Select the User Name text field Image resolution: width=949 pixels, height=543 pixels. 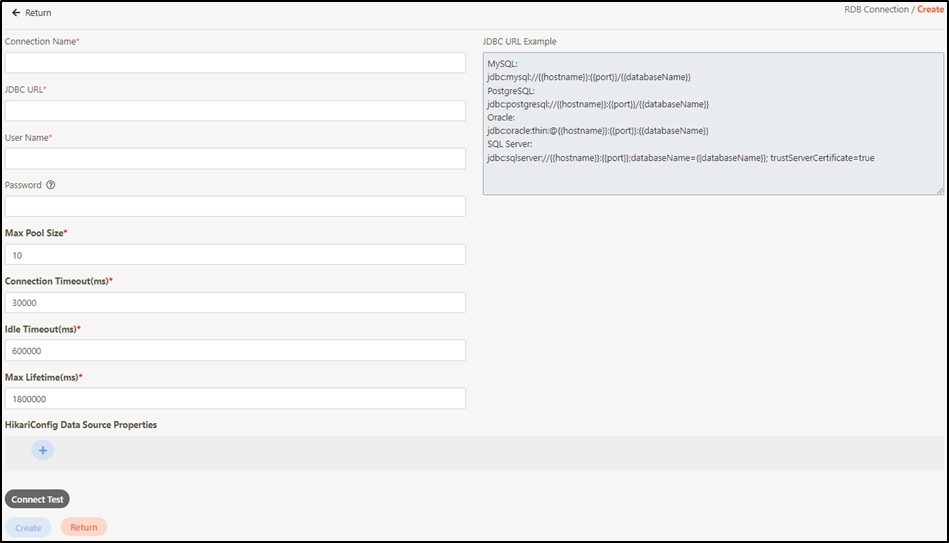[x=235, y=159]
